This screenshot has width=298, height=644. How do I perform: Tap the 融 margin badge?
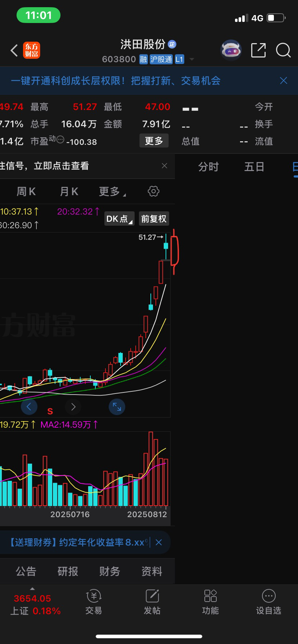(x=144, y=59)
